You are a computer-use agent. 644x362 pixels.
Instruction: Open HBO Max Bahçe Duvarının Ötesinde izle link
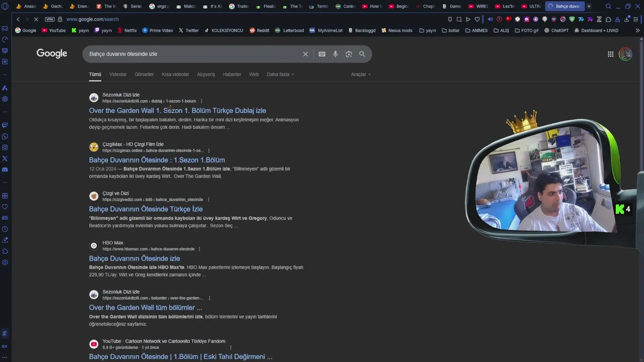(134, 258)
